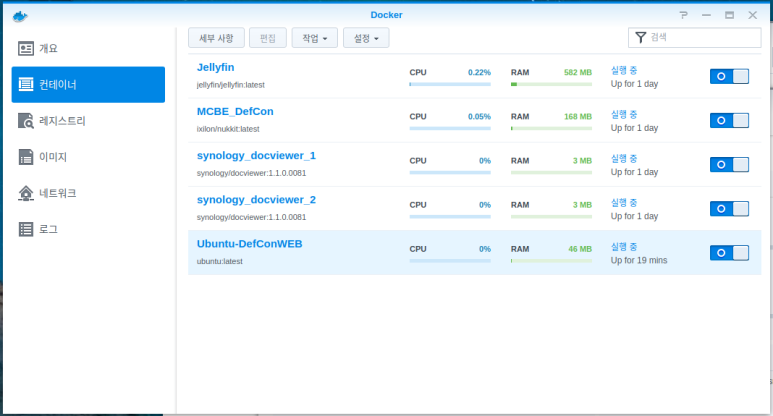Viewport: 773px width, 416px height.
Task: Maximize the Docker window
Action: click(x=729, y=15)
